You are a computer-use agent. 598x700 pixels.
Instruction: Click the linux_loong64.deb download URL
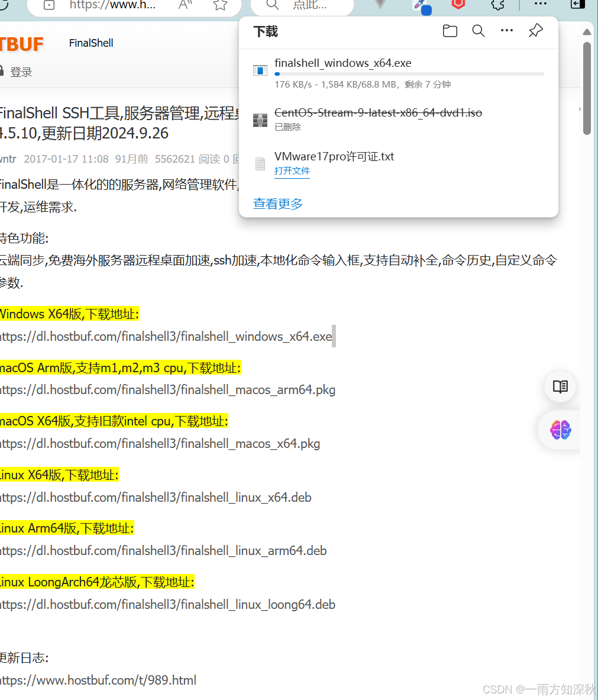coord(167,605)
